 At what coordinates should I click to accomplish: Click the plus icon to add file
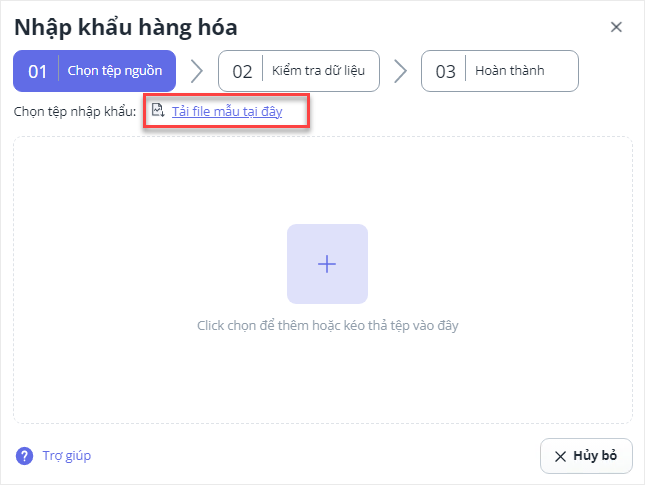point(327,264)
